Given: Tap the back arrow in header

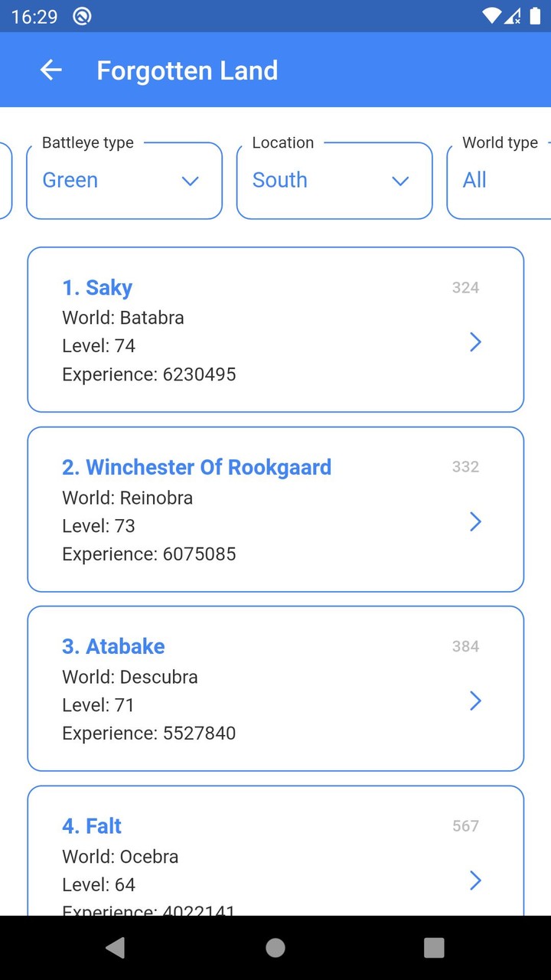Looking at the screenshot, I should 51,70.
